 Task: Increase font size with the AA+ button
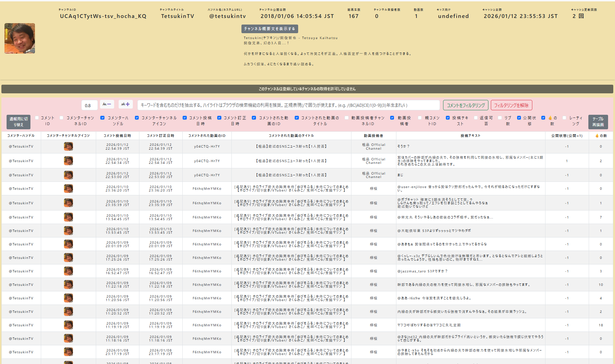(x=126, y=104)
